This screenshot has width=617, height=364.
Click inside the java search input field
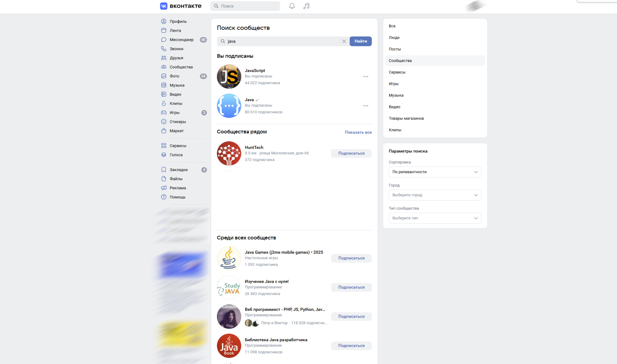point(283,41)
